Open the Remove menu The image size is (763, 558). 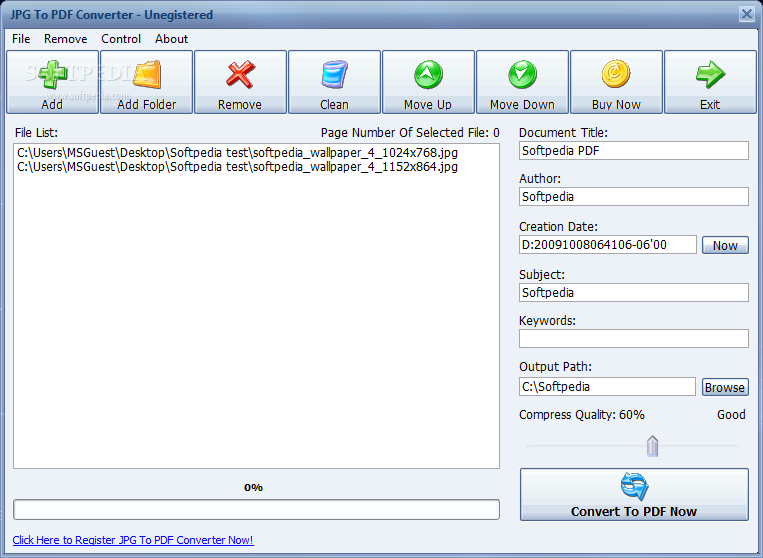pyautogui.click(x=66, y=39)
